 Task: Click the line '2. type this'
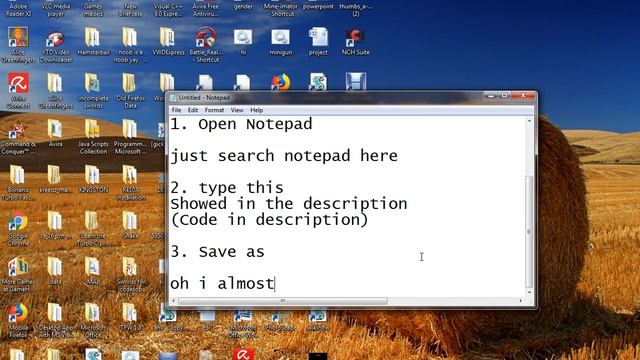pyautogui.click(x=227, y=188)
